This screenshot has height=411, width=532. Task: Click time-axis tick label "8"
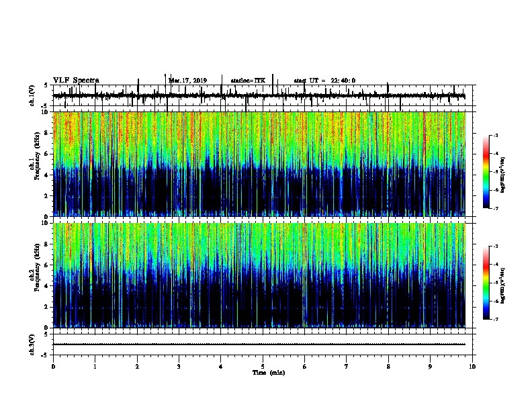click(x=388, y=366)
